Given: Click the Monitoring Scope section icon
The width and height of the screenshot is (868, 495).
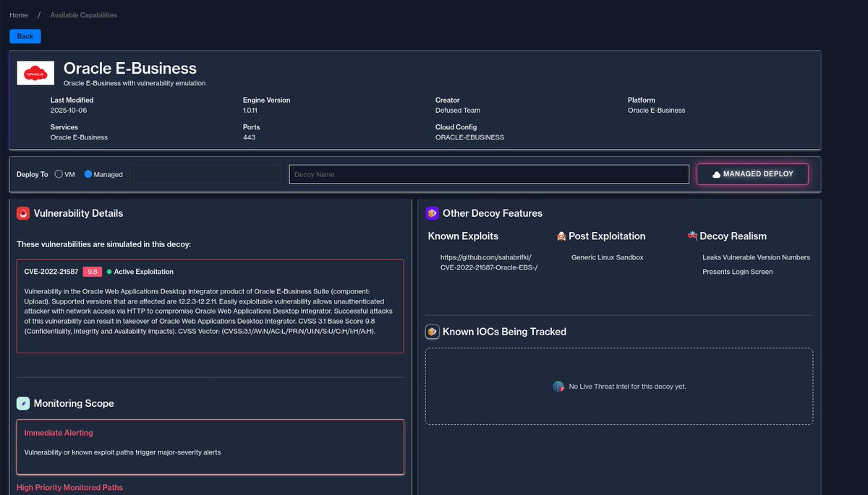Looking at the screenshot, I should click(x=23, y=403).
